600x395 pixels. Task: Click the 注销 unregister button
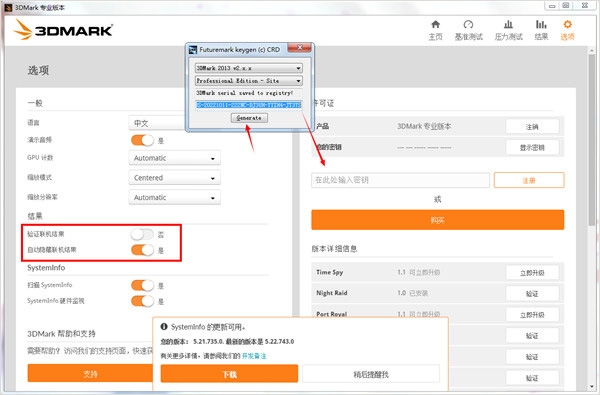[x=532, y=126]
